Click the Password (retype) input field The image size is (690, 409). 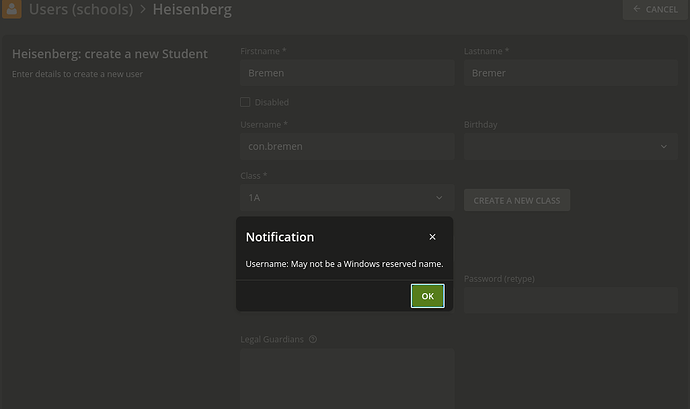tap(571, 300)
